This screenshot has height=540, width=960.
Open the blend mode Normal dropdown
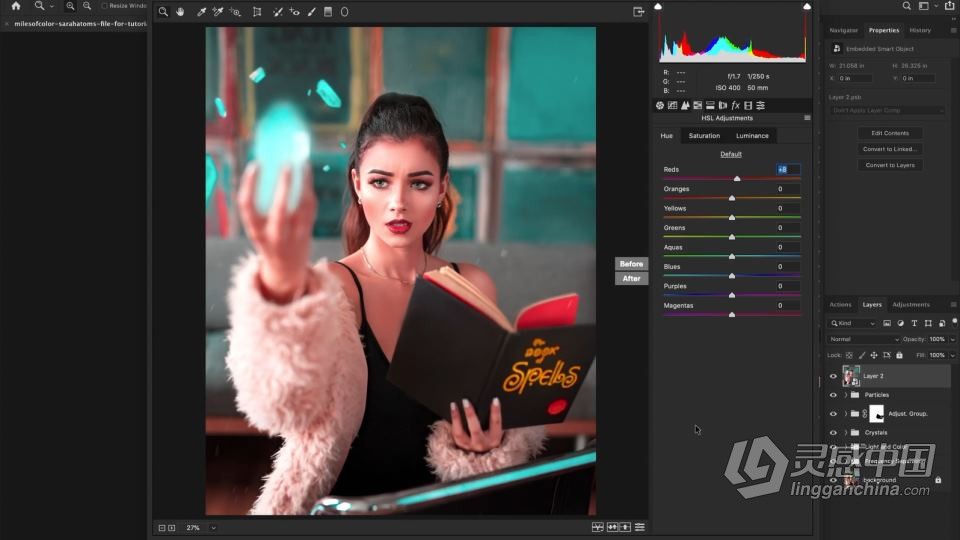click(863, 339)
